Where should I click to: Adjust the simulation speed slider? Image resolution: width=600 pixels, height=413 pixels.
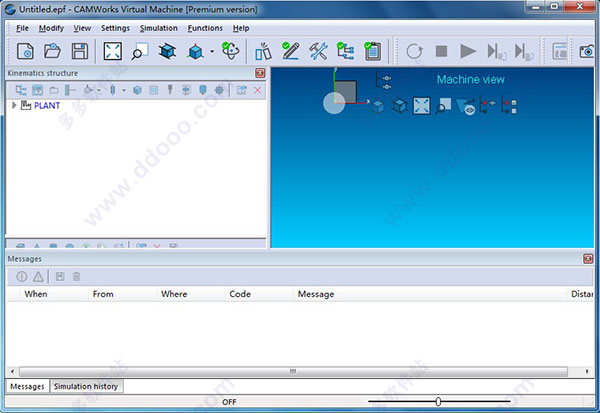pyautogui.click(x=439, y=402)
